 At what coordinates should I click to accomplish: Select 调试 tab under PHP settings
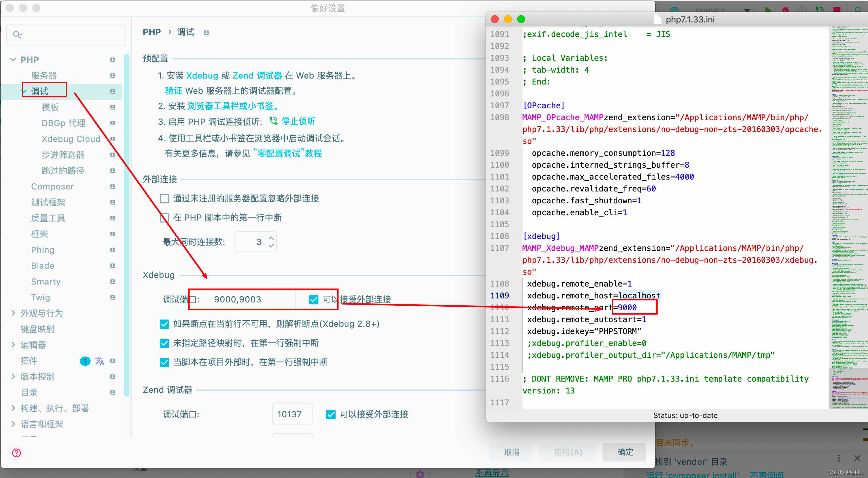click(x=38, y=91)
